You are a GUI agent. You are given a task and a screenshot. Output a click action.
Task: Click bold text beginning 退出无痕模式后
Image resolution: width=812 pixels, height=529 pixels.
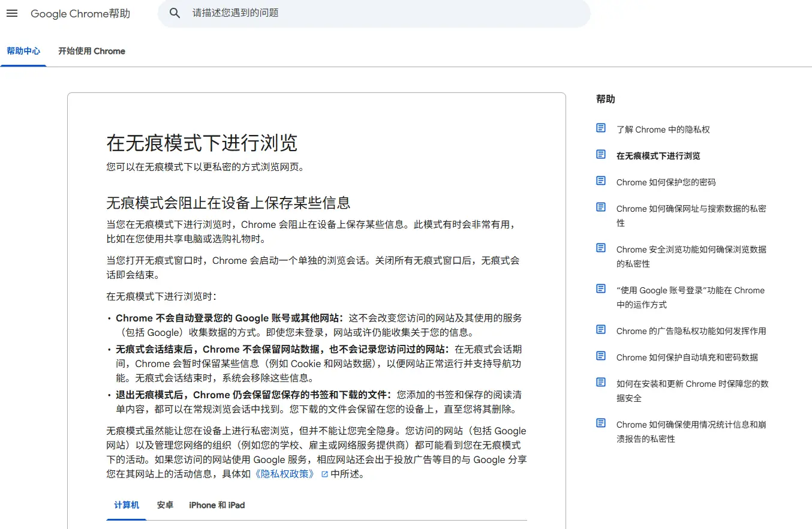point(254,395)
